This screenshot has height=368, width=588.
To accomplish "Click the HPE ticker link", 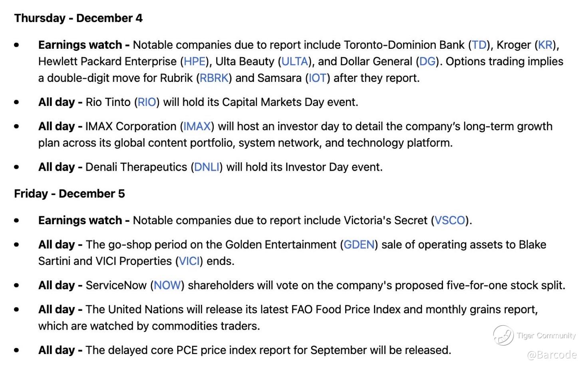I will point(195,62).
